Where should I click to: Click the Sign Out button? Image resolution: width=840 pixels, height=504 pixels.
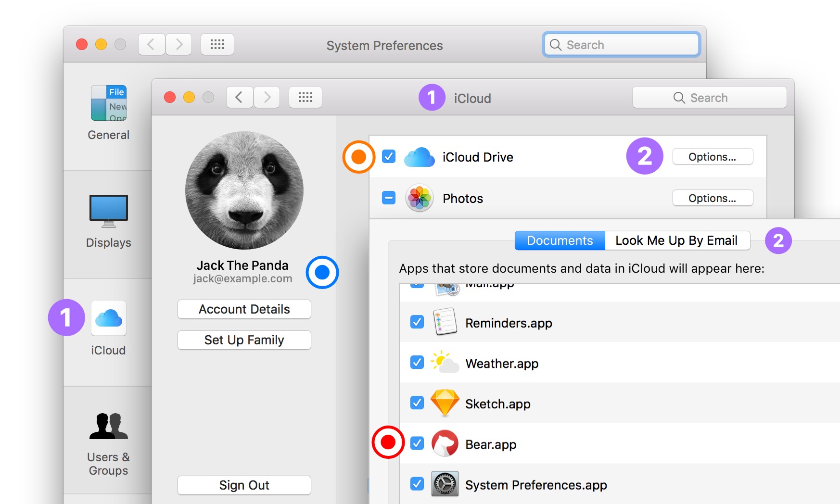[244, 485]
